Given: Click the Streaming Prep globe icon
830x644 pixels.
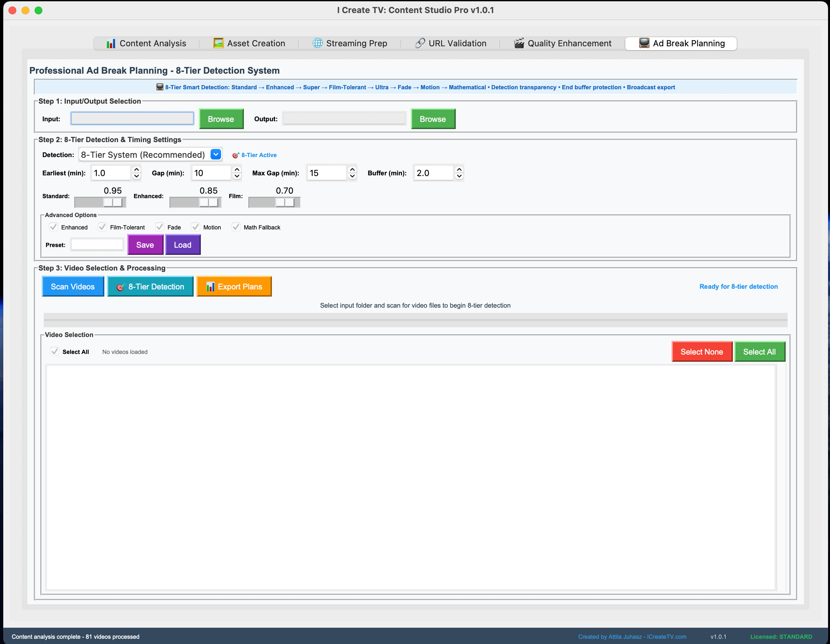Looking at the screenshot, I should 317,43.
